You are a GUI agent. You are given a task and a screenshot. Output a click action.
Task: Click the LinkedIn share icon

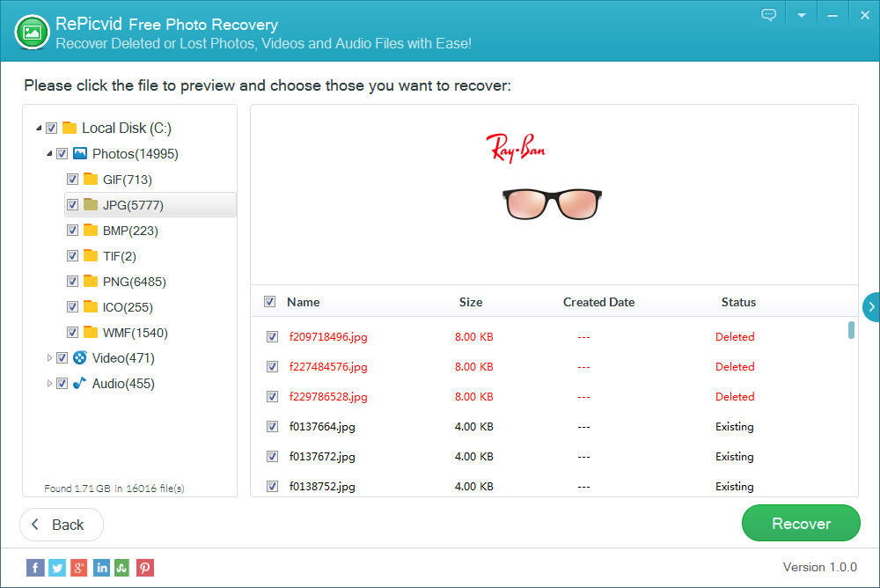pyautogui.click(x=100, y=568)
